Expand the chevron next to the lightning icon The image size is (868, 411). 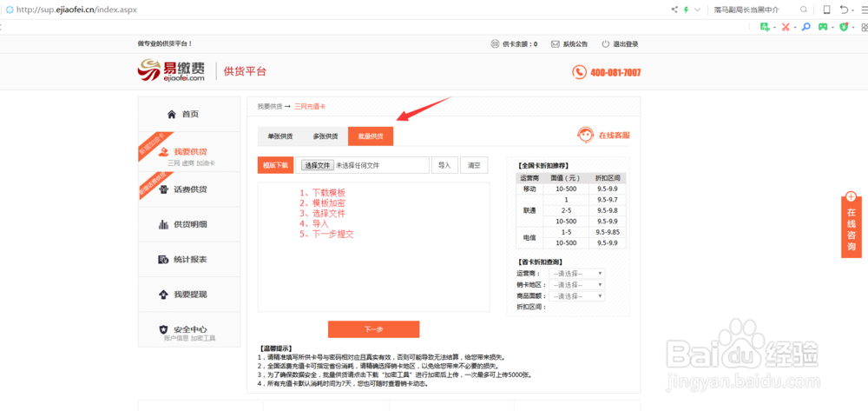[x=698, y=10]
